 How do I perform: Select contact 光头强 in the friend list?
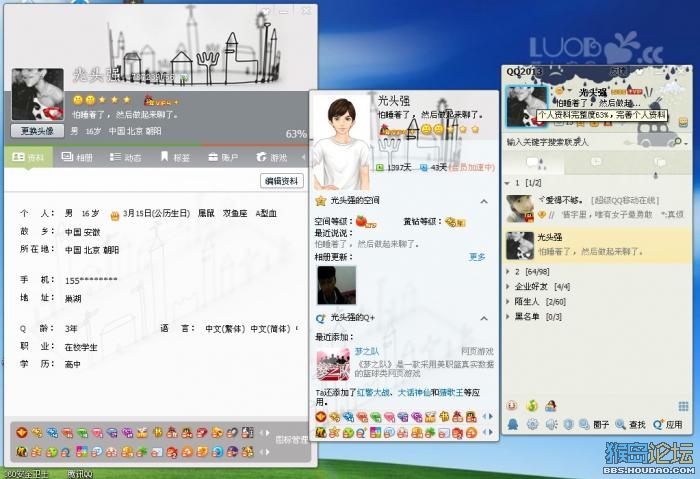tap(597, 245)
